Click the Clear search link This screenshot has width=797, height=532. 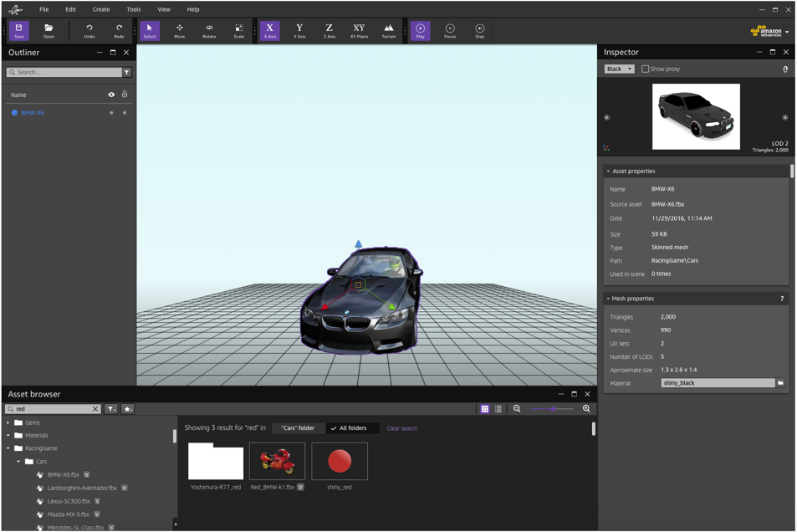tap(402, 428)
